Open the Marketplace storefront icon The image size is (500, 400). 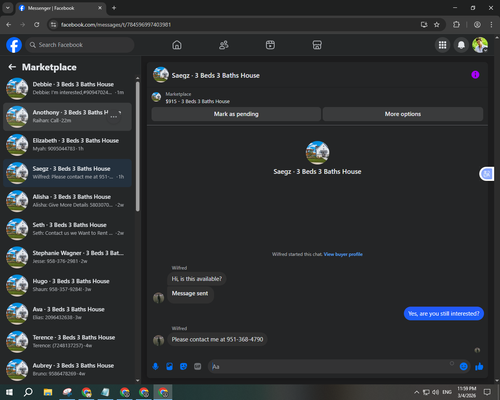click(317, 45)
